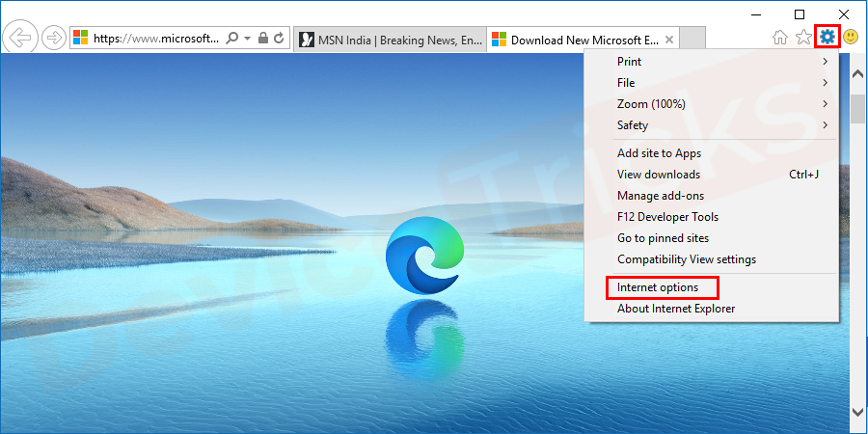Close the Download New Microsoft Edge tab
This screenshot has height=434, width=868.
[x=668, y=40]
